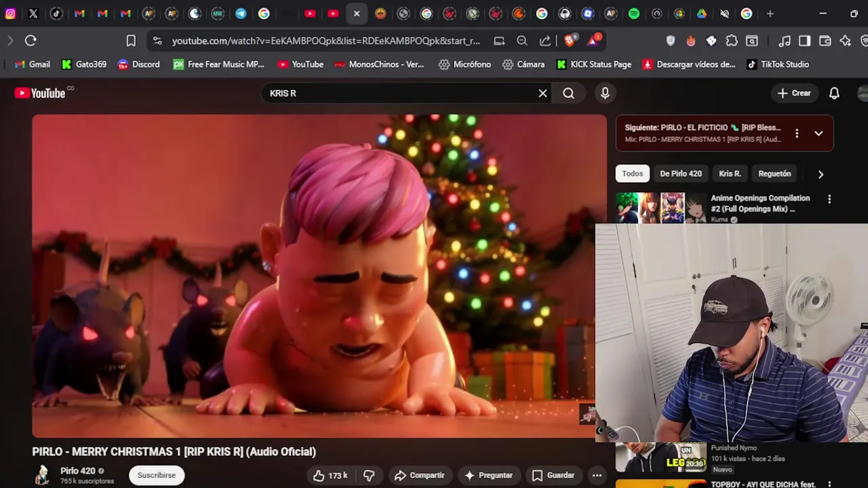Open the browser extensions puzzle icon
Image resolution: width=868 pixels, height=488 pixels.
pyautogui.click(x=732, y=41)
